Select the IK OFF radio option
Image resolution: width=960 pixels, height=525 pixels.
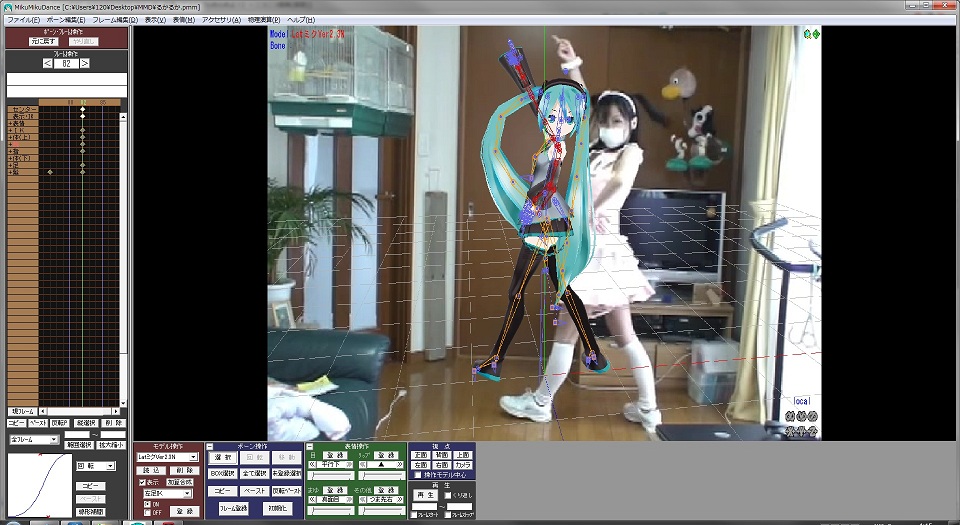[147, 512]
